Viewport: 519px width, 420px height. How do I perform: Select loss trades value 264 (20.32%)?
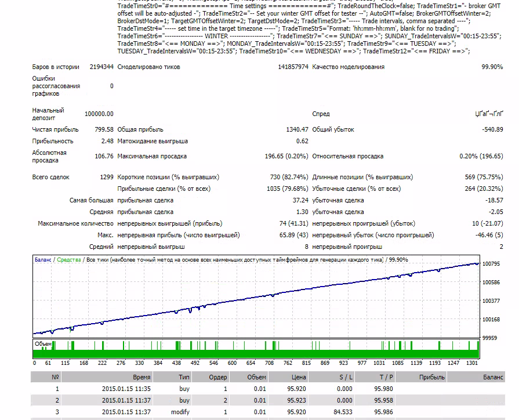coord(484,189)
